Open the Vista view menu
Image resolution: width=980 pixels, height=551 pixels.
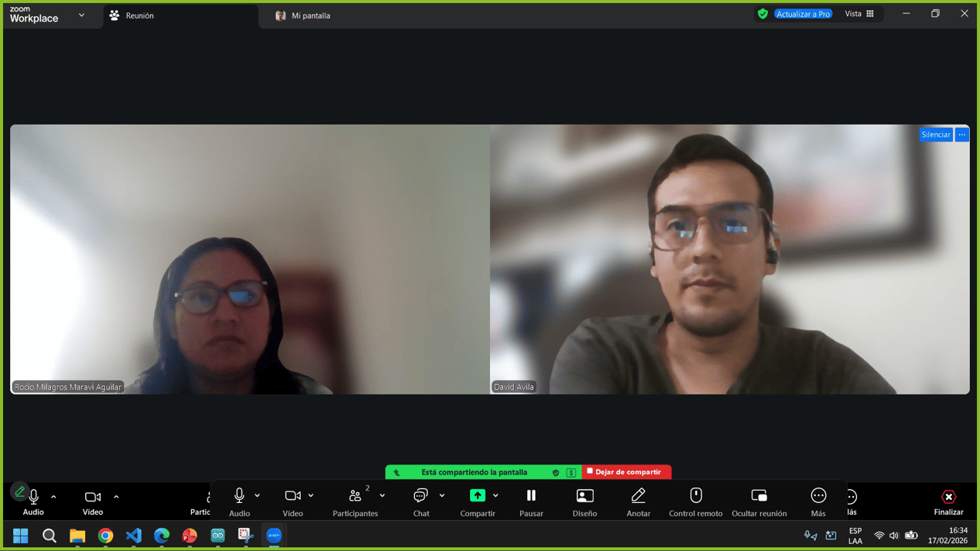tap(859, 14)
